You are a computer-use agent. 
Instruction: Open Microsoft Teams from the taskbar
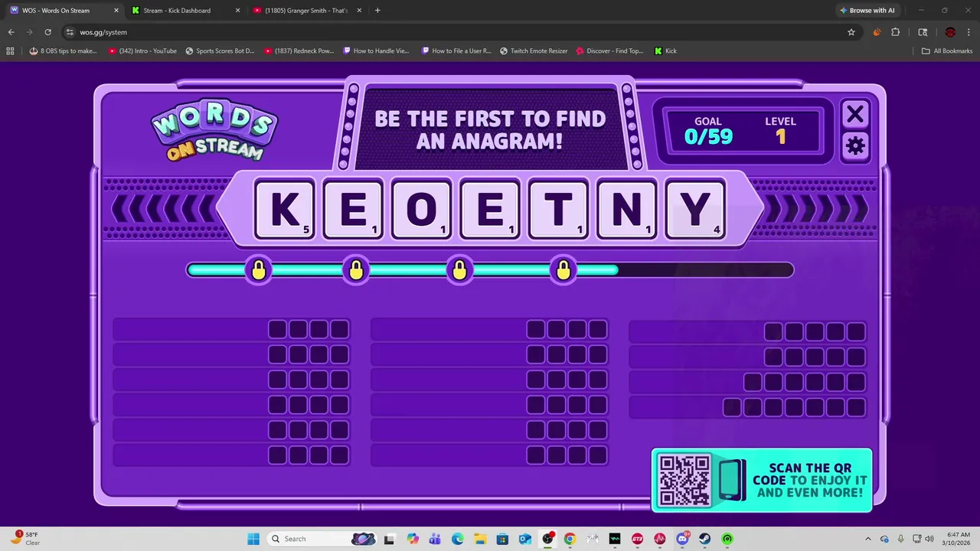pyautogui.click(x=435, y=539)
